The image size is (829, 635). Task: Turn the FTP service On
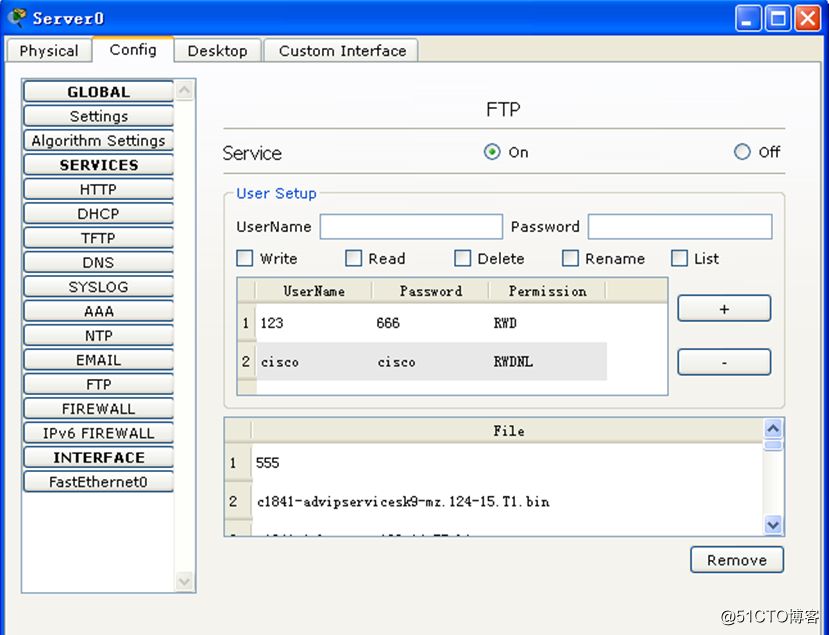492,152
